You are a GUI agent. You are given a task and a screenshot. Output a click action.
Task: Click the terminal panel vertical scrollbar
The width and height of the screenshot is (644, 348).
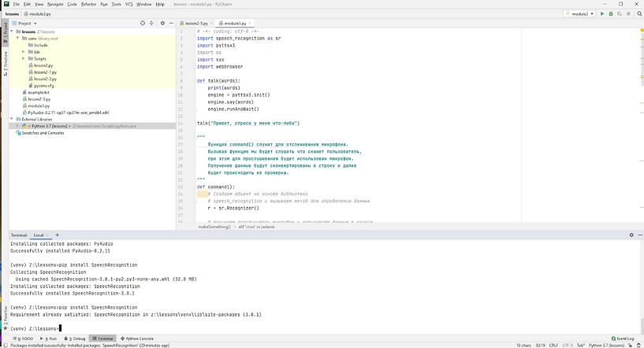642,326
